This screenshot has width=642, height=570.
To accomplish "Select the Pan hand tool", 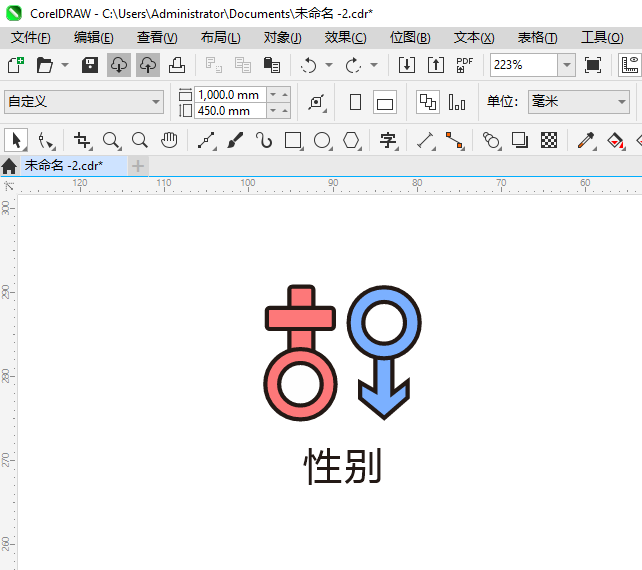I will (169, 140).
